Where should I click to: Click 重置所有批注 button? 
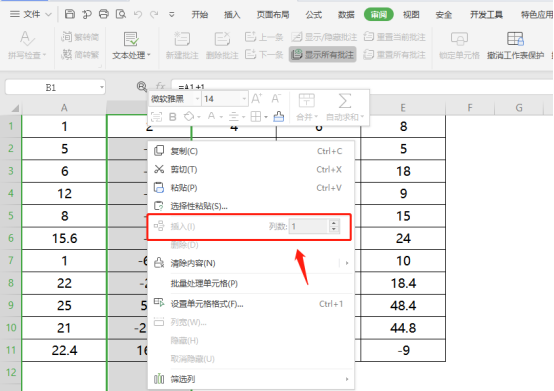pyautogui.click(x=395, y=54)
